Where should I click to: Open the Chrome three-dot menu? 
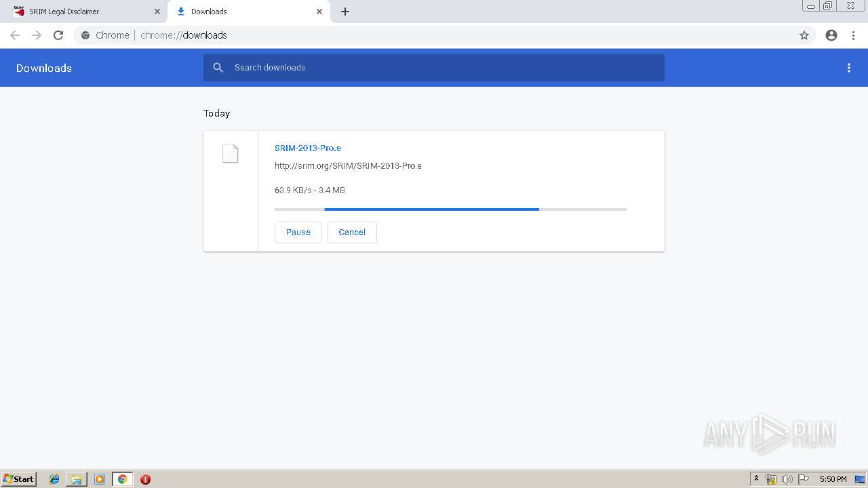(853, 35)
